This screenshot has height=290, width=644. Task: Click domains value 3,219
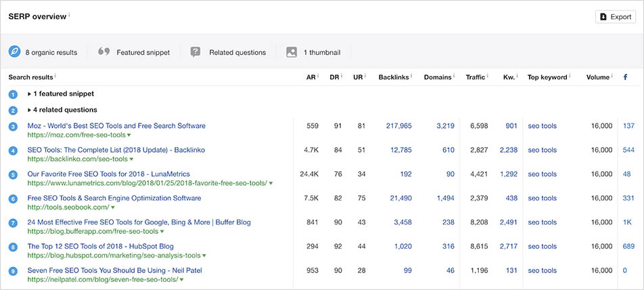pos(446,126)
